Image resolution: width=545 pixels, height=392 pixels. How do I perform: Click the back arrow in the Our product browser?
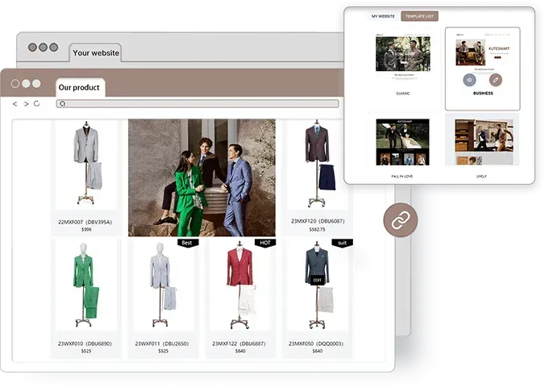point(15,104)
